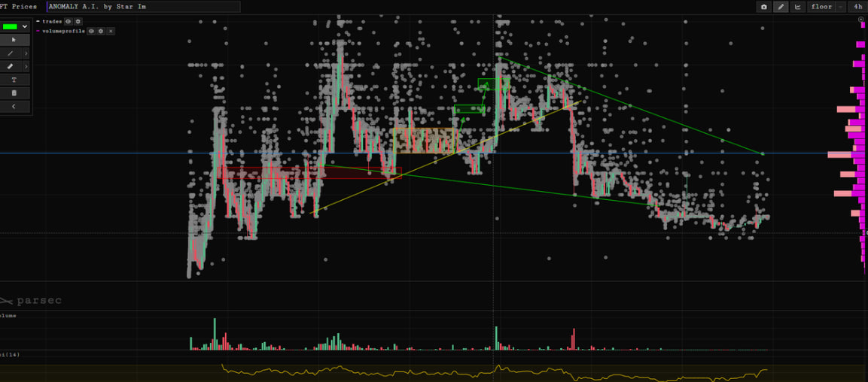Select the ruler measure tool
Viewport: 868px width, 382px height.
pyautogui.click(x=11, y=66)
